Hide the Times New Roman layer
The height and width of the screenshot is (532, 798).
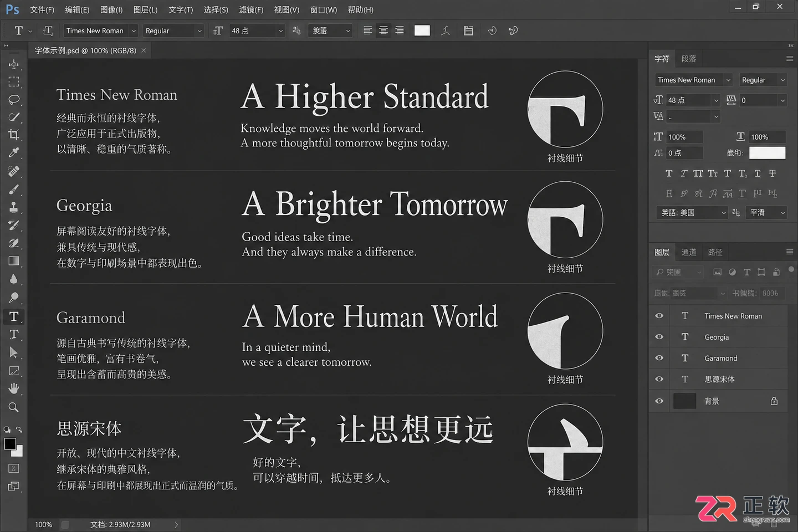click(x=659, y=316)
